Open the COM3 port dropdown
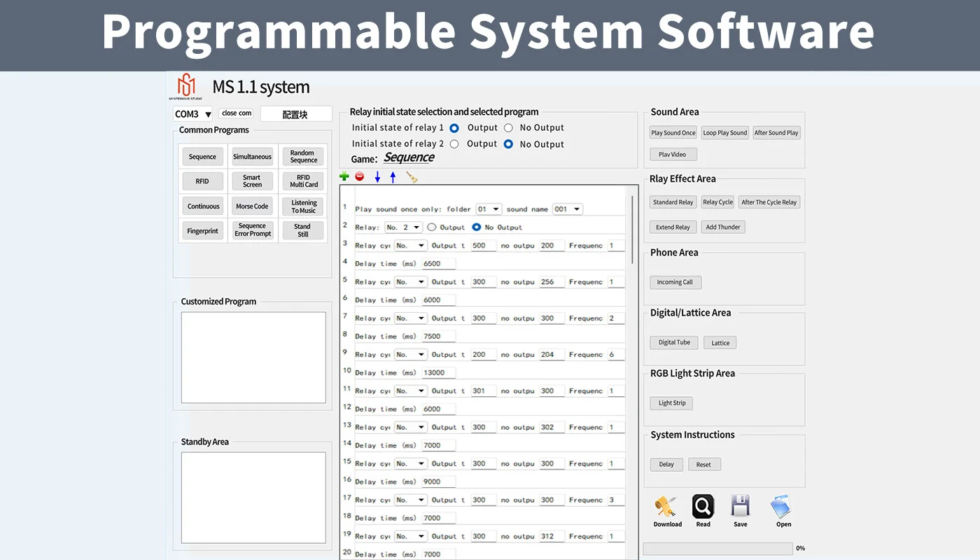This screenshot has height=560, width=980. pos(192,114)
